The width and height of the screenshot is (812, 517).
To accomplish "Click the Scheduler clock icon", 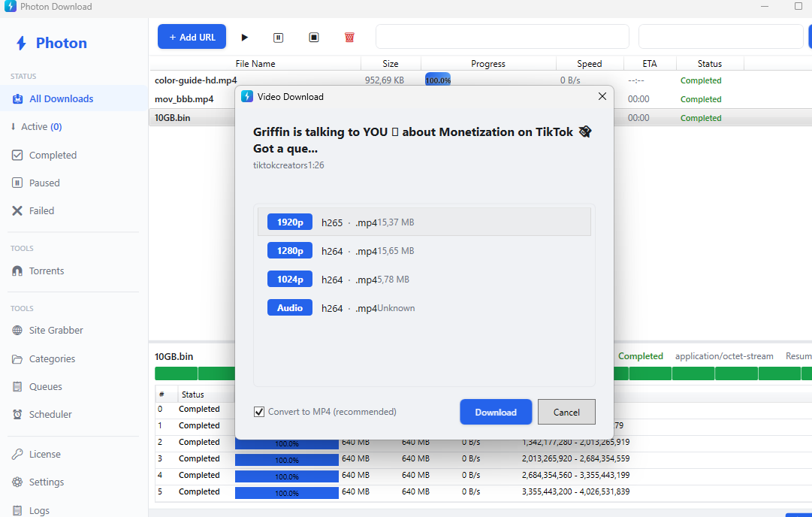I will 17,415.
